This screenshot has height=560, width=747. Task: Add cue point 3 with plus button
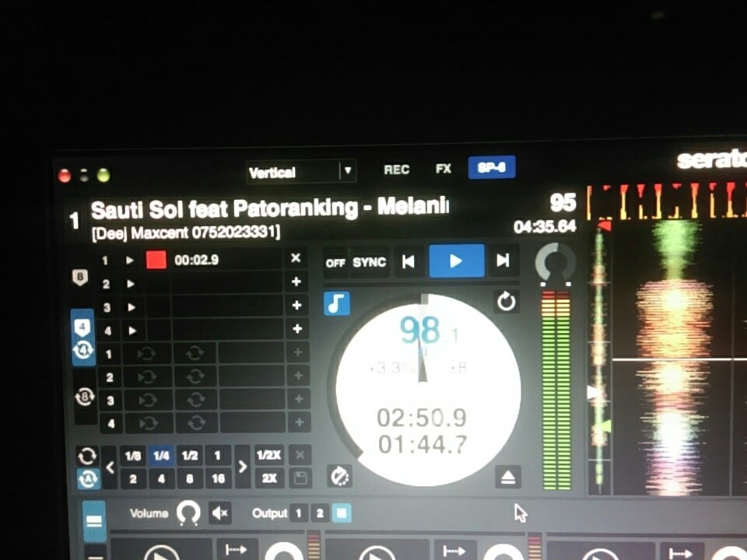(x=296, y=305)
